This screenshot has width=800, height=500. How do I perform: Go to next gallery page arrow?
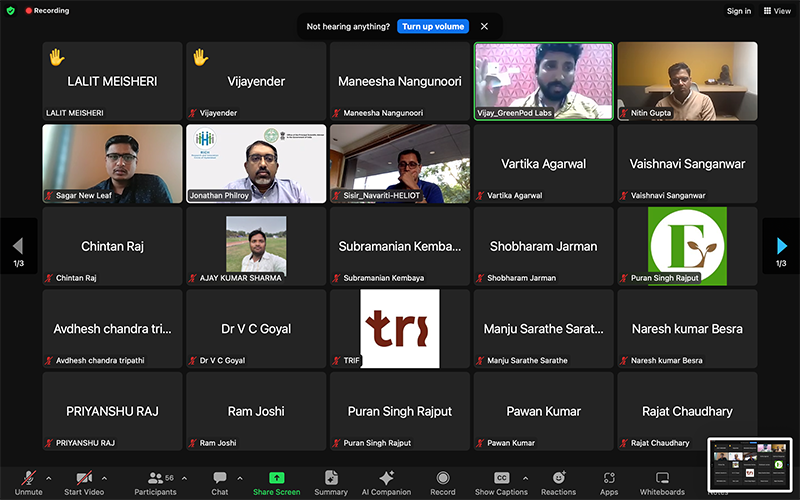(781, 246)
